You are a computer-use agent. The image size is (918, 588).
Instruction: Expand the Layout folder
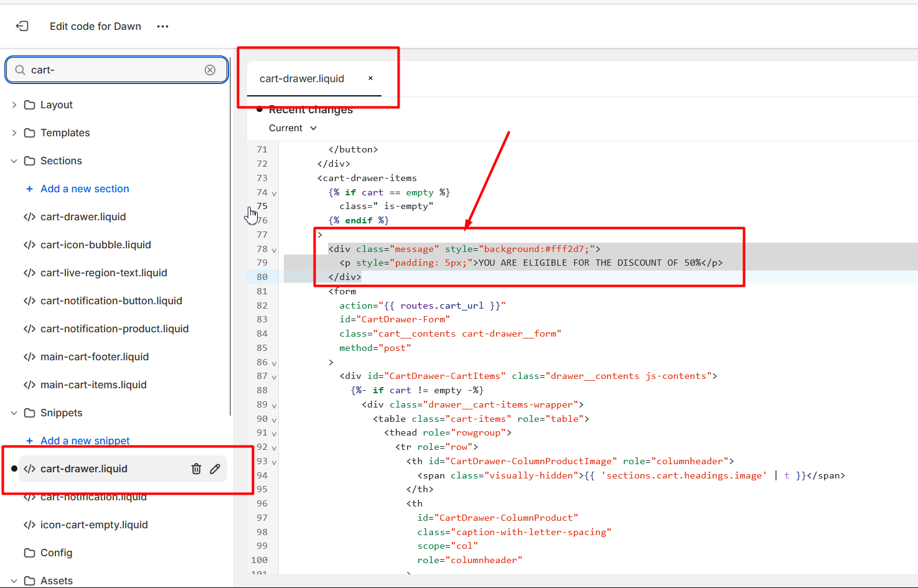(x=14, y=105)
